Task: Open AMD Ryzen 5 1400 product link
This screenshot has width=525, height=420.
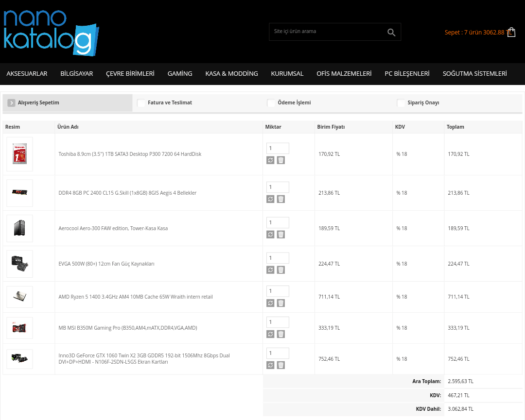Action: pos(136,297)
